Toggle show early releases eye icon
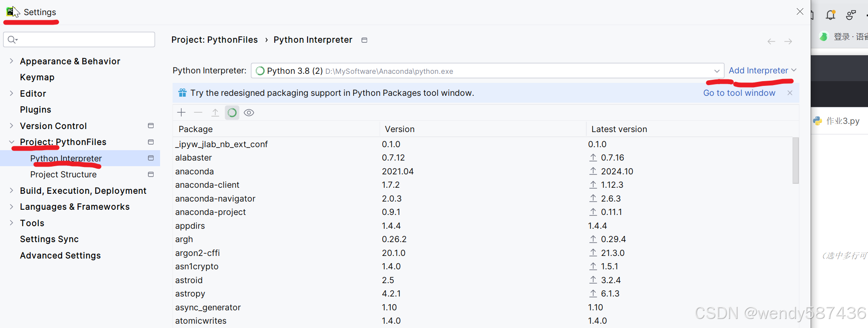This screenshot has height=328, width=868. click(x=249, y=113)
